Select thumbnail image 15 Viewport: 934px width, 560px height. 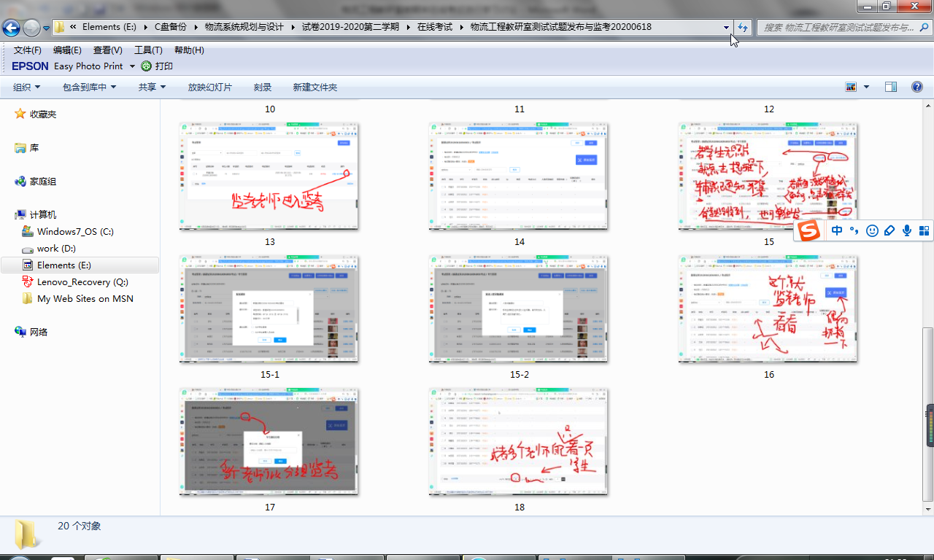(768, 176)
